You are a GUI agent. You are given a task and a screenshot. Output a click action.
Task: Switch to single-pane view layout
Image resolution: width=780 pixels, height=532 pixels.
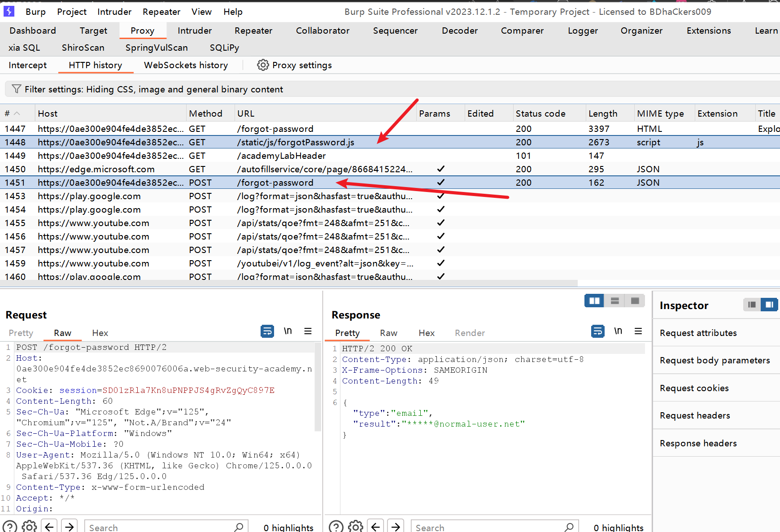click(x=634, y=301)
